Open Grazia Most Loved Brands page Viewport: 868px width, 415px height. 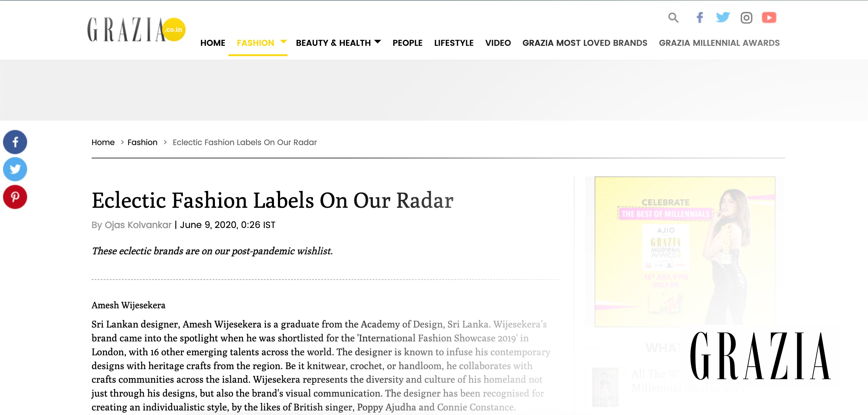(x=585, y=43)
